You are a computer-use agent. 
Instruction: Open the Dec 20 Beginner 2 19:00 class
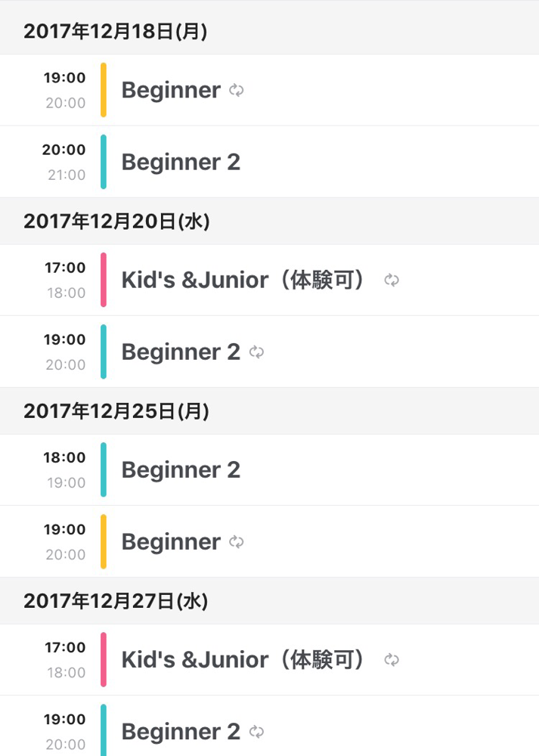pos(269,352)
